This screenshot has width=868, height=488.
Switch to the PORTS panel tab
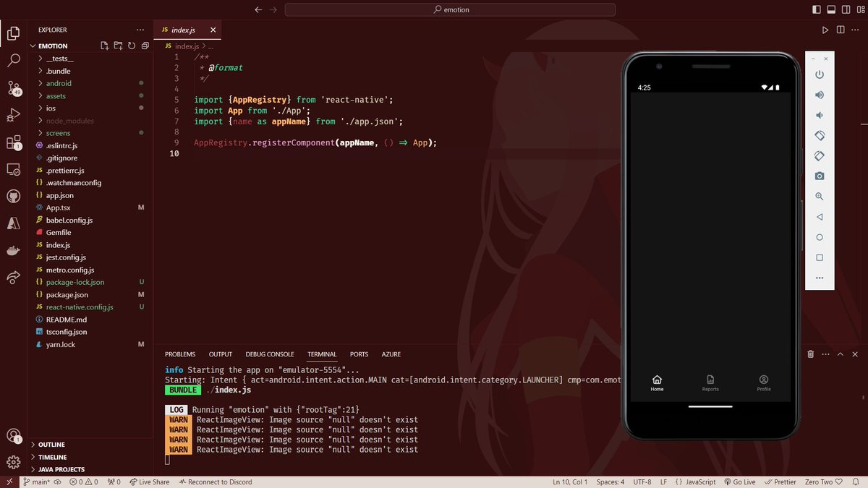click(359, 354)
